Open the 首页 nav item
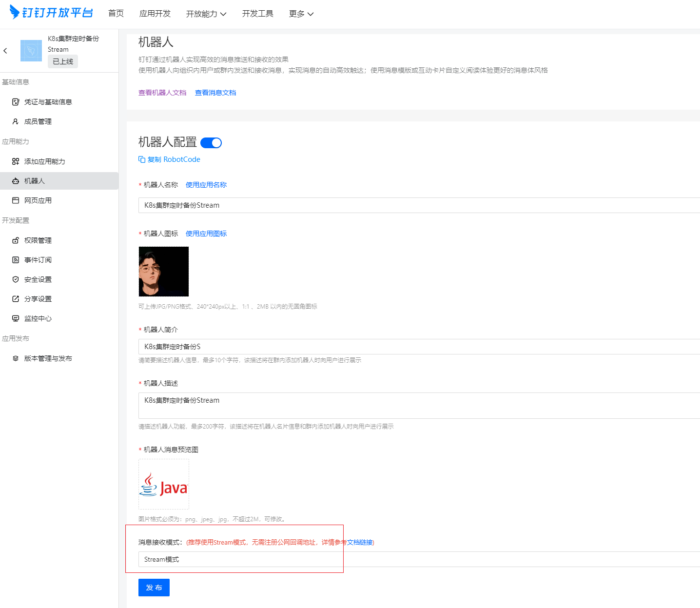 (116, 14)
